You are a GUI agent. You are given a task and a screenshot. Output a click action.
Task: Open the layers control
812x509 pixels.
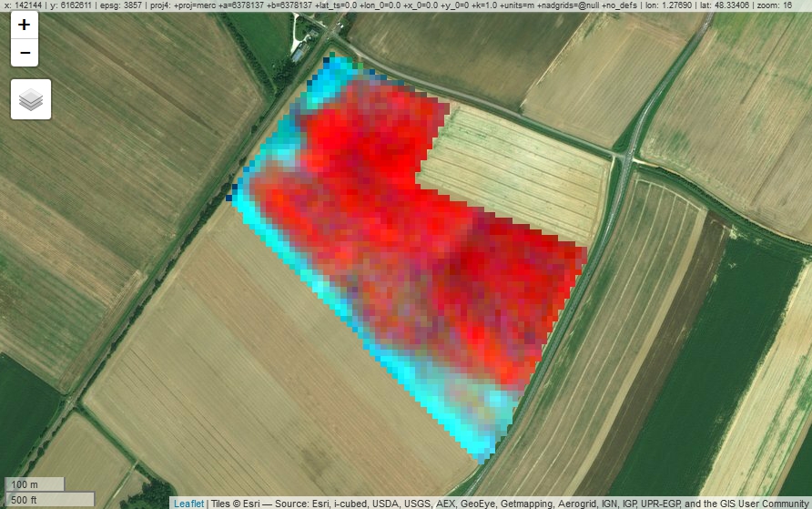(x=31, y=99)
